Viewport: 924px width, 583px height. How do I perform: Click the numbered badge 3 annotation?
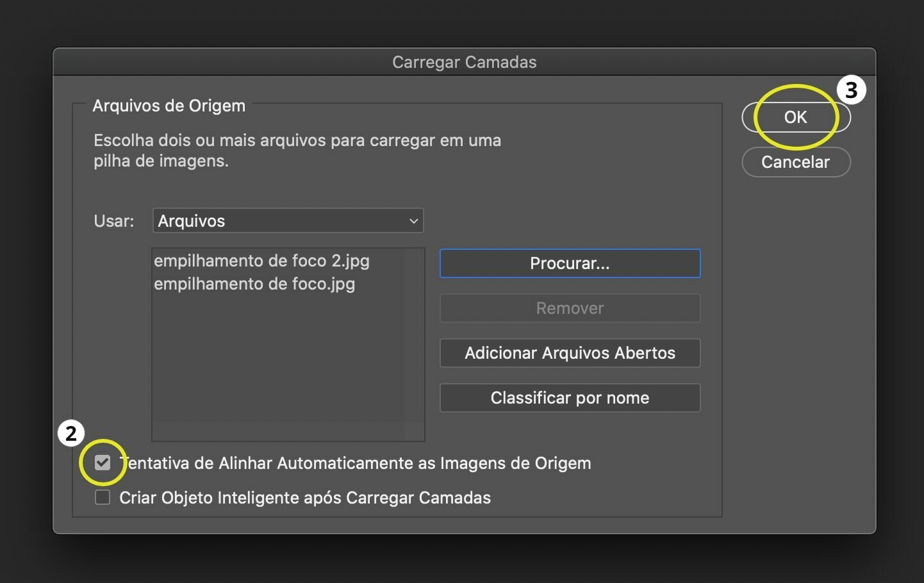[851, 90]
